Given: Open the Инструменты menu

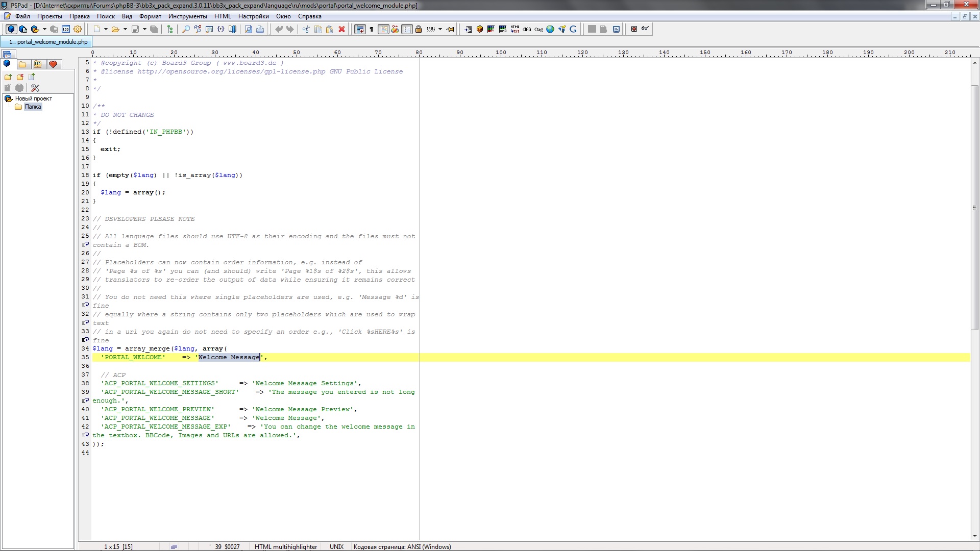Looking at the screenshot, I should coord(187,16).
